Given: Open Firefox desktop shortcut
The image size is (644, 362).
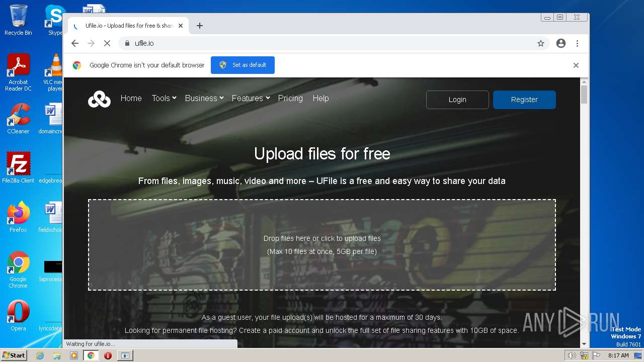Looking at the screenshot, I should pyautogui.click(x=18, y=217).
